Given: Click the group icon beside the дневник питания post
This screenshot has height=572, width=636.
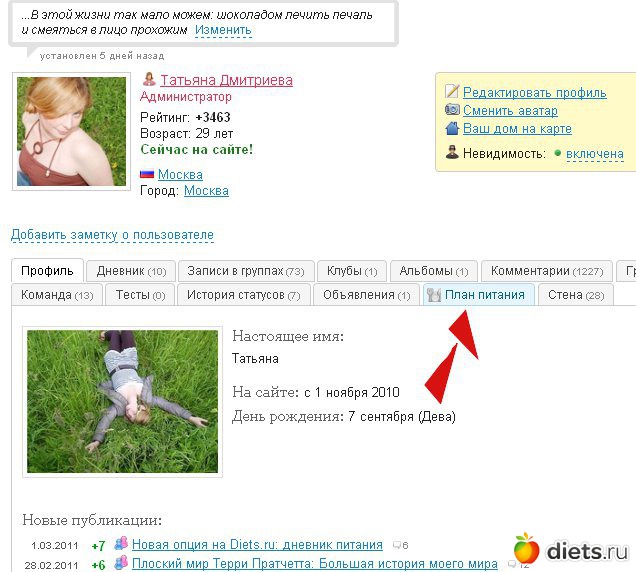Looking at the screenshot, I should click(121, 543).
